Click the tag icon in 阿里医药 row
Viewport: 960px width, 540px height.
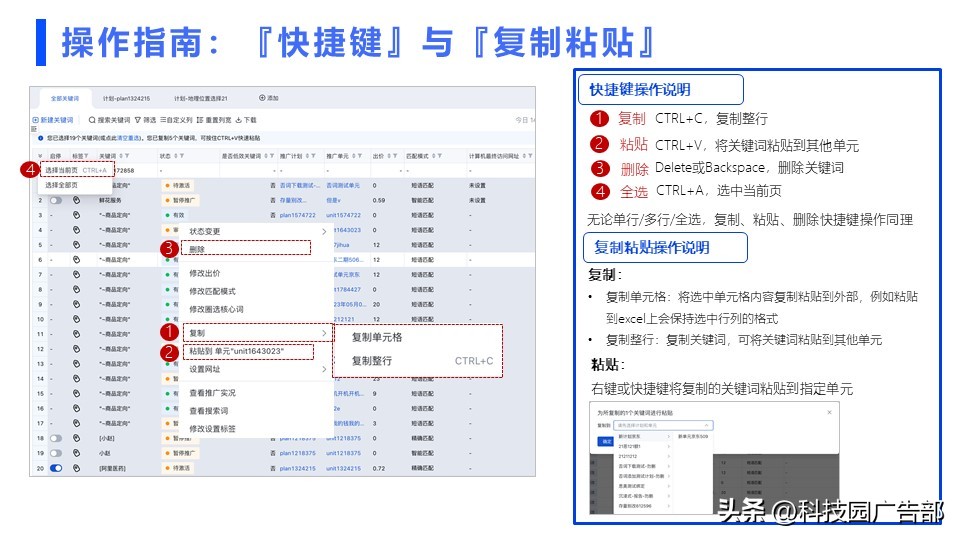click(77, 468)
